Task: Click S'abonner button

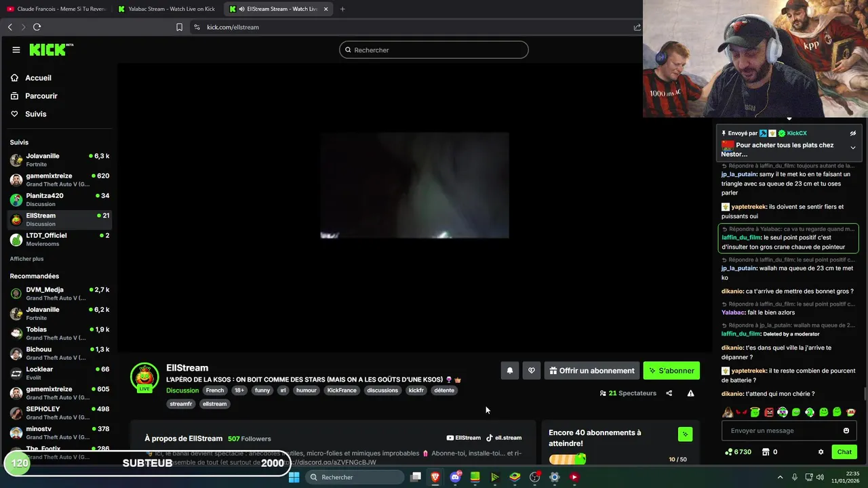Action: click(x=671, y=371)
